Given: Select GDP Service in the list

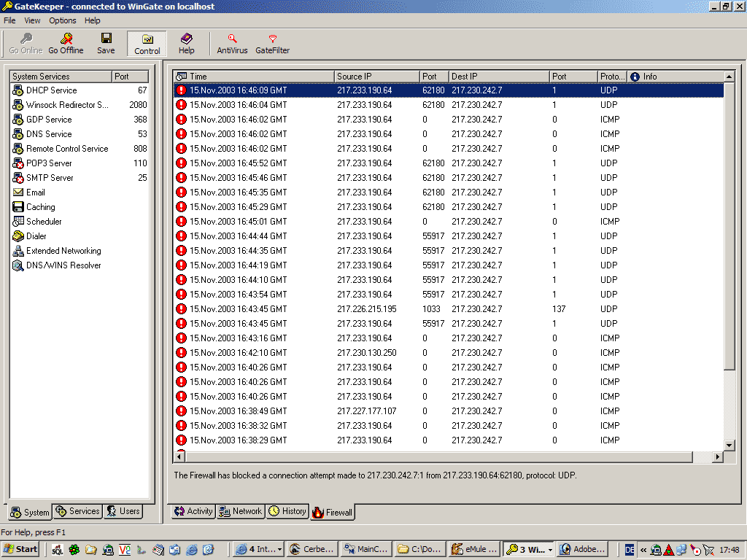Looking at the screenshot, I should pyautogui.click(x=79, y=120).
